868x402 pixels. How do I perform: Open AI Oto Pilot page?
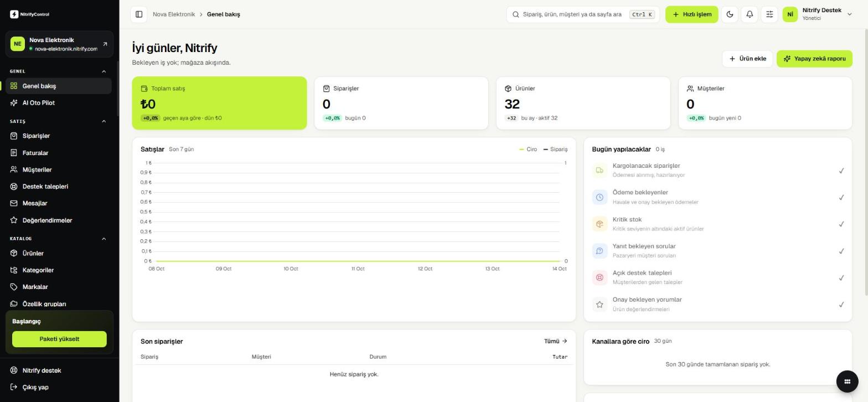pos(59,103)
